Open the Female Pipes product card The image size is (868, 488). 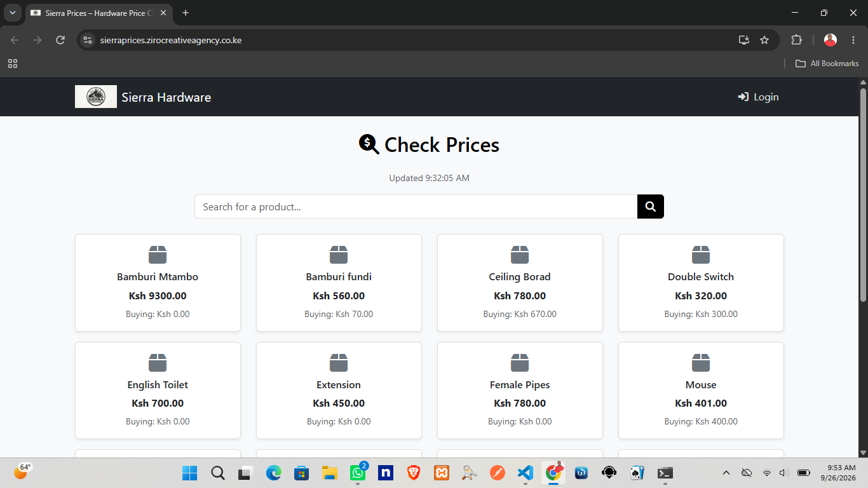(520, 390)
